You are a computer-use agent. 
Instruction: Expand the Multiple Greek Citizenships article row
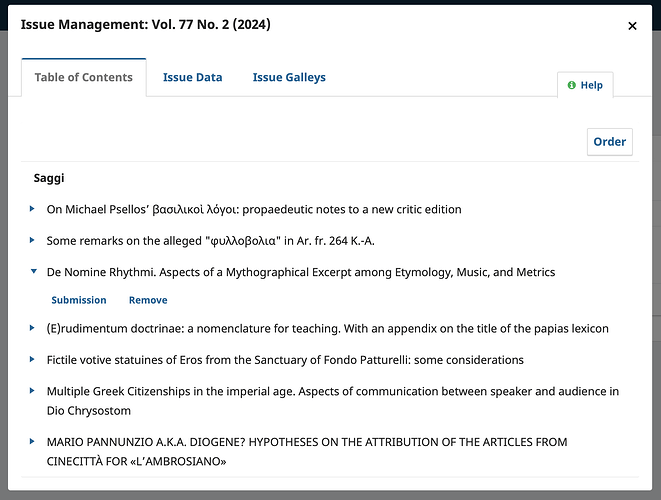(33, 391)
